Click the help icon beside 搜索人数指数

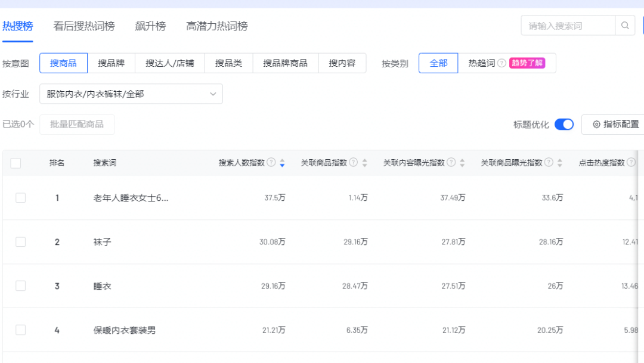272,162
